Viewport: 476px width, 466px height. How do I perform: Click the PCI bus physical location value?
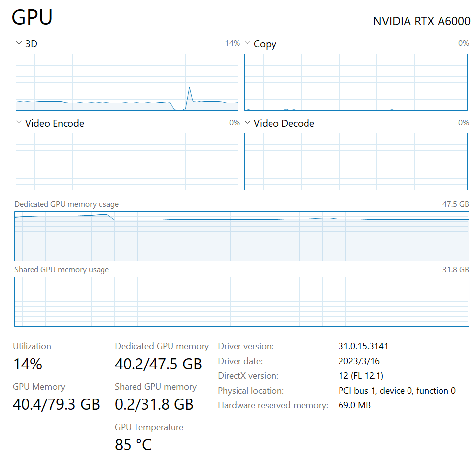[x=397, y=391]
